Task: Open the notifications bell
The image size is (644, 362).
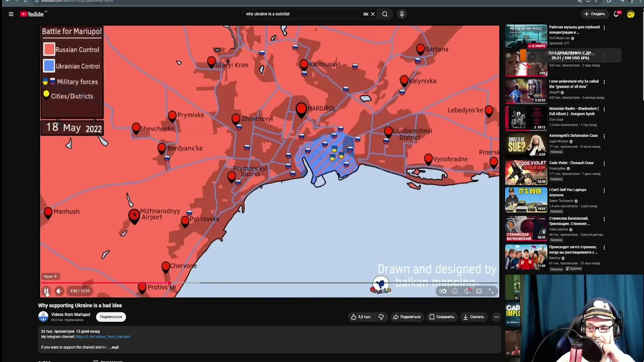Action: pyautogui.click(x=616, y=14)
